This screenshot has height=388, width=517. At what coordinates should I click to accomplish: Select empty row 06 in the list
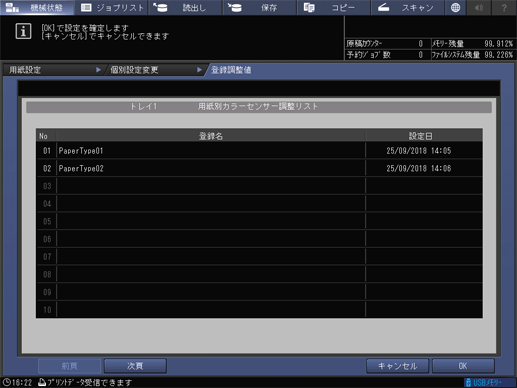pos(259,239)
